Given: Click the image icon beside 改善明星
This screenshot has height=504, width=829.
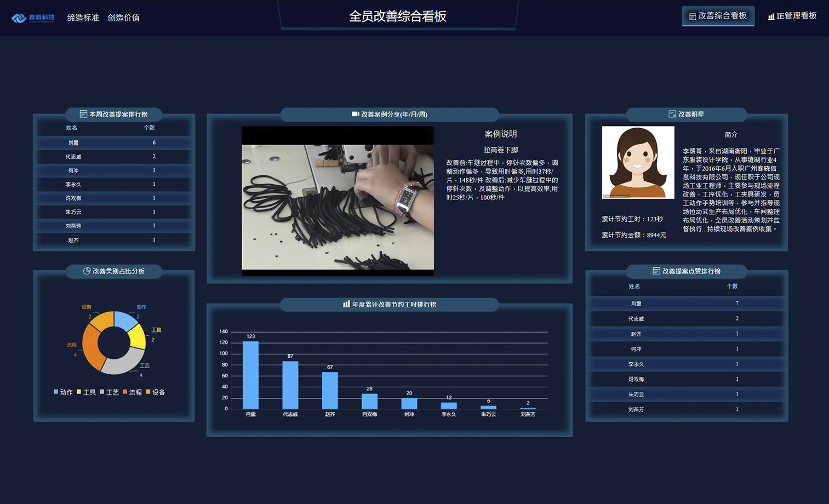Looking at the screenshot, I should click(x=672, y=114).
